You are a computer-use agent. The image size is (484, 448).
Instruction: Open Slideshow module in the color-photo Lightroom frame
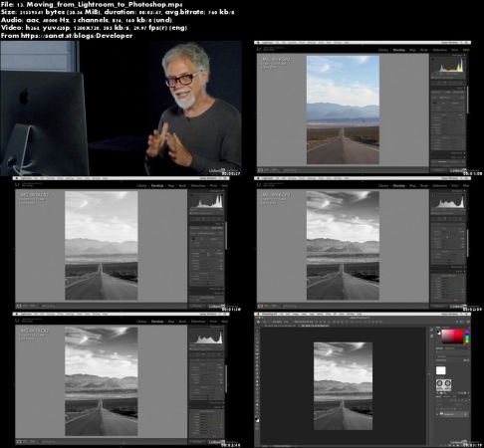(x=440, y=50)
